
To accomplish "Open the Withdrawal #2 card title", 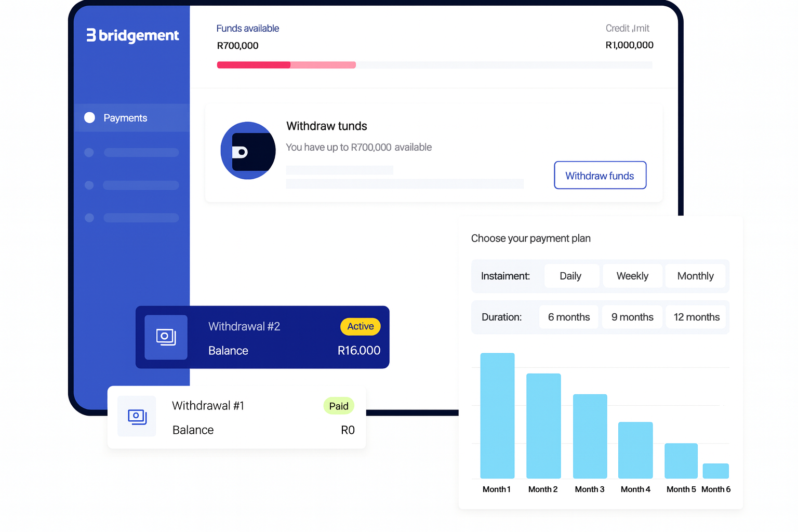I will pyautogui.click(x=244, y=326).
